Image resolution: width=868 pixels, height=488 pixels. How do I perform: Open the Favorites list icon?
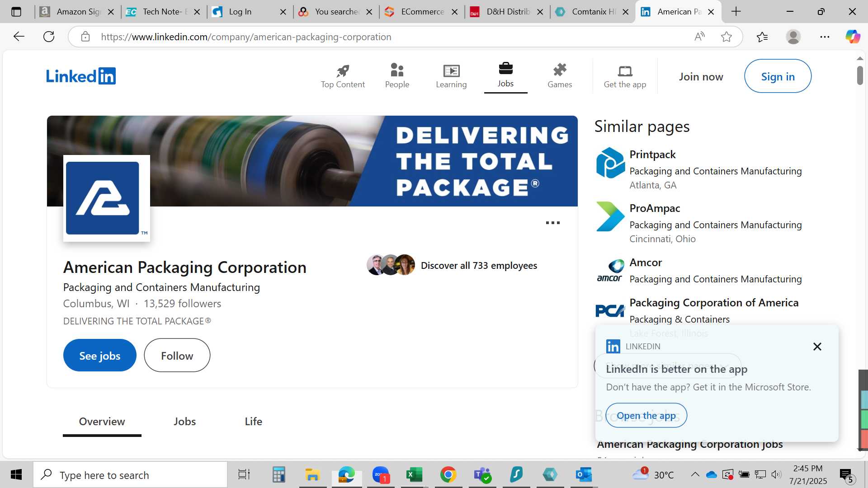coord(762,37)
